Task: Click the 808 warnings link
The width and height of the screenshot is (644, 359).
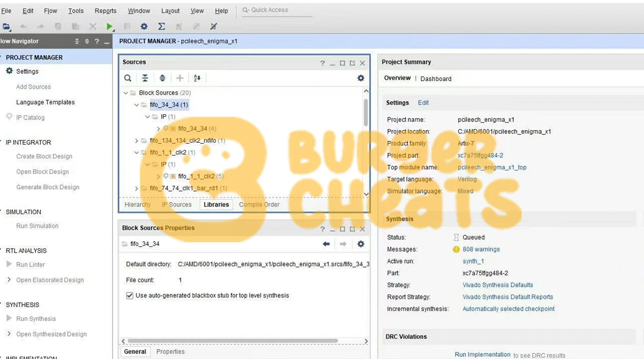Action: coord(481,249)
